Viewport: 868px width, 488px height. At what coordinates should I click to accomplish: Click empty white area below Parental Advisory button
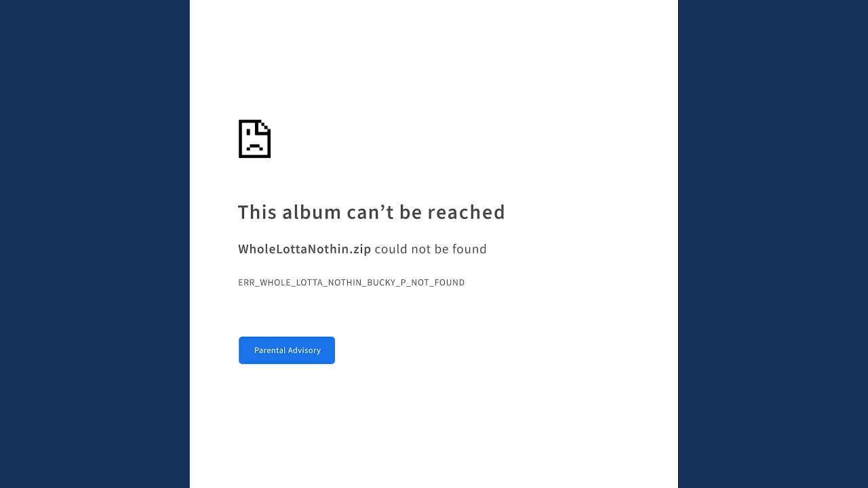click(434, 427)
